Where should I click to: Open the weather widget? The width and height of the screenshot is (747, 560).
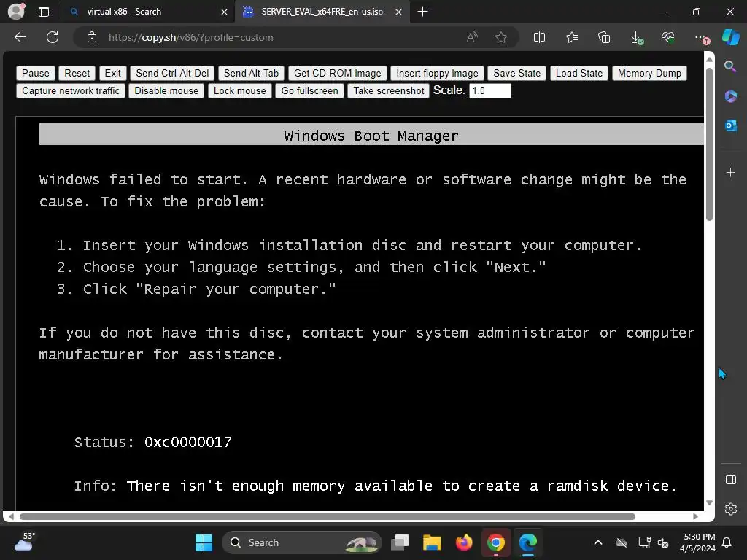24,542
